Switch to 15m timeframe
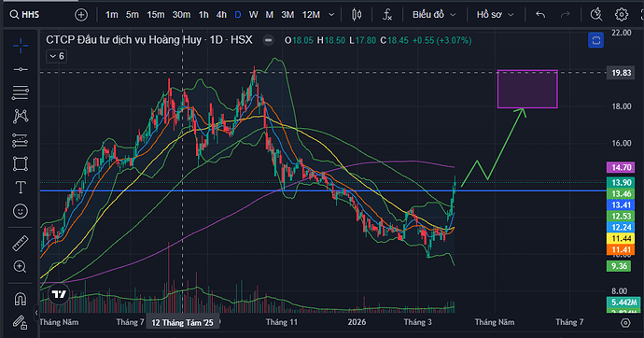Image resolution: width=644 pixels, height=338 pixels. click(156, 15)
